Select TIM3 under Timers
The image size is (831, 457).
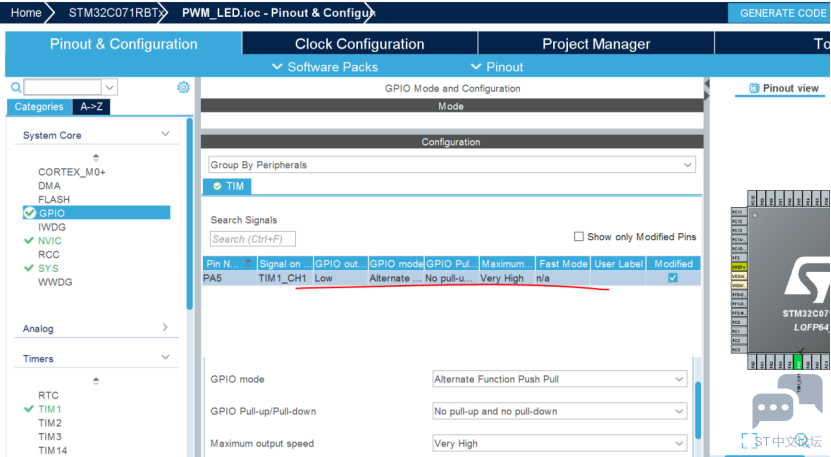[50, 436]
